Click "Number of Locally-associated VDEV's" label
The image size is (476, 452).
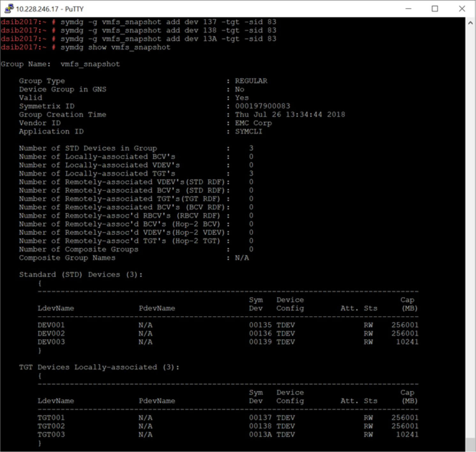click(x=99, y=165)
